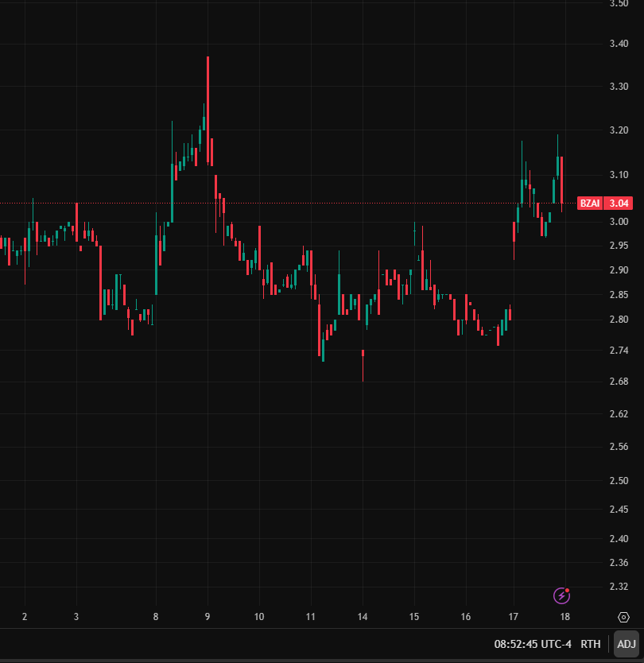This screenshot has height=663, width=644.
Task: Click the 2.40 price axis label
Action: tap(619, 539)
